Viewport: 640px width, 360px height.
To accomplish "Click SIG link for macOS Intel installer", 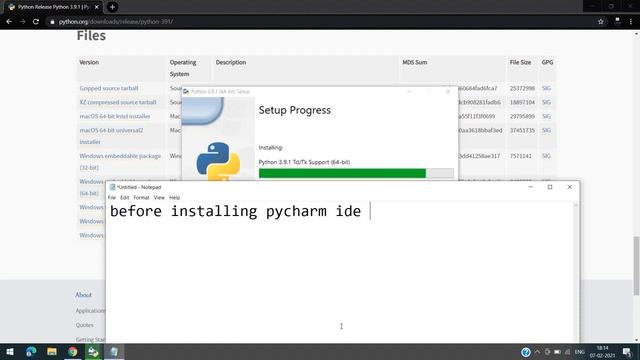I will [546, 116].
